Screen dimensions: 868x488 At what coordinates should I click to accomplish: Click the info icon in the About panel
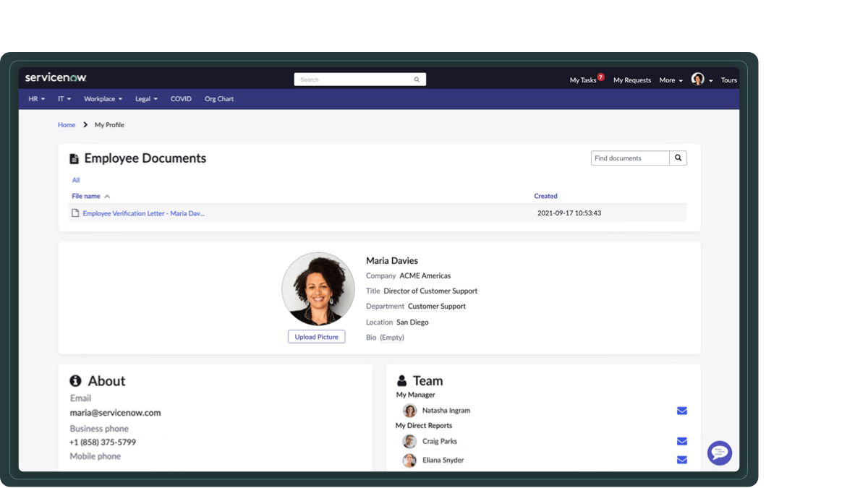coord(77,380)
